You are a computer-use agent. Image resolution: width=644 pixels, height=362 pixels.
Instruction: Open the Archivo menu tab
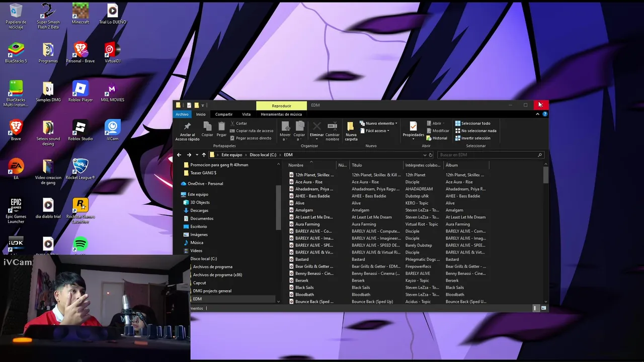click(182, 114)
